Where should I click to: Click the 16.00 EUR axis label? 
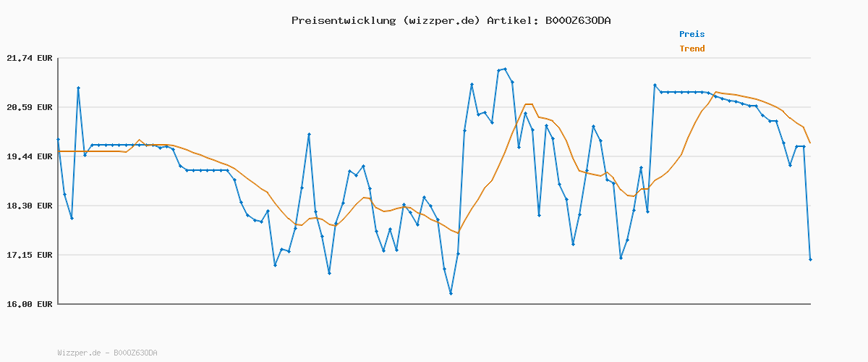pyautogui.click(x=29, y=305)
